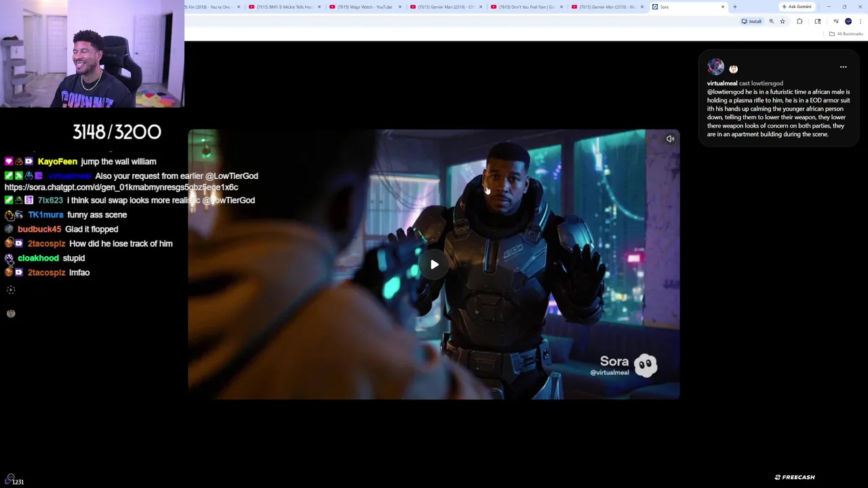Click the lowtiersgod cast name

click(766, 83)
